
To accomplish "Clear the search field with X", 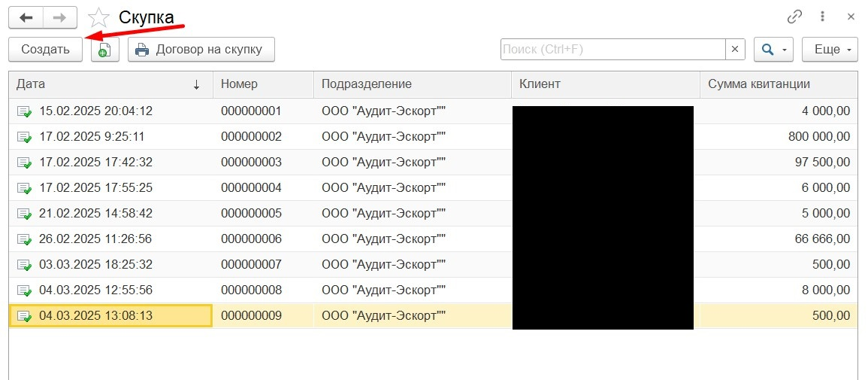I will click(735, 50).
